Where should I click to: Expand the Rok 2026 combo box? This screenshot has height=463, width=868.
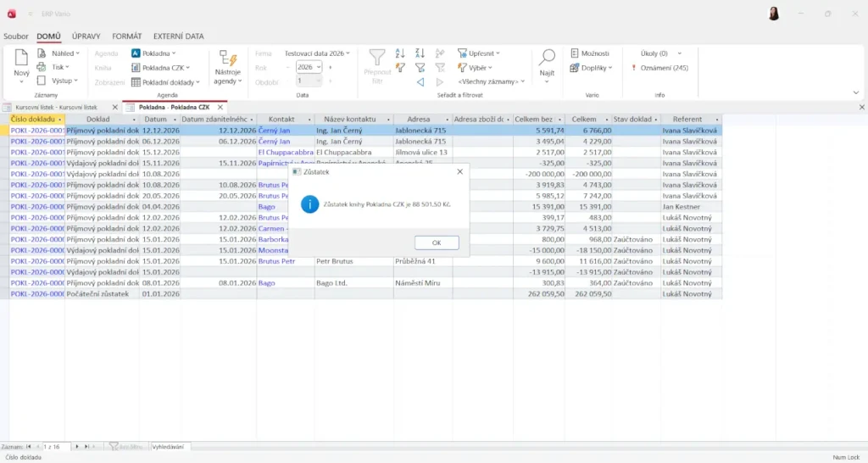point(319,67)
